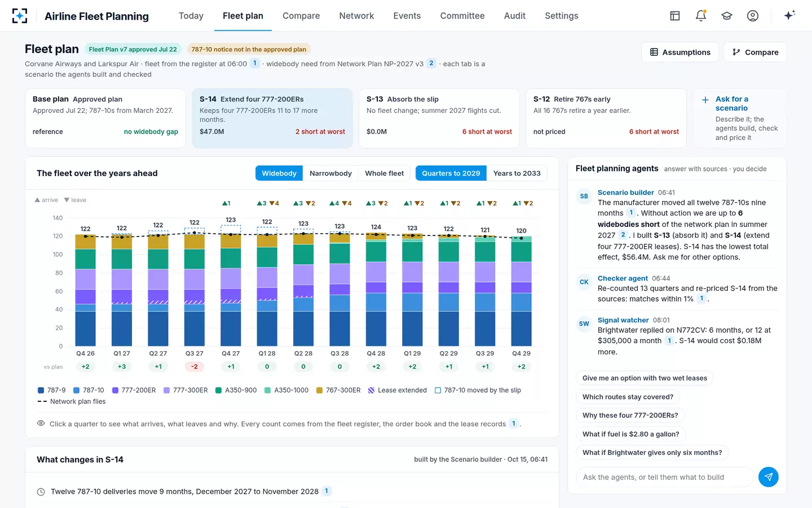Select Quarters to 2029 time range
The height and width of the screenshot is (508, 812).
[451, 173]
